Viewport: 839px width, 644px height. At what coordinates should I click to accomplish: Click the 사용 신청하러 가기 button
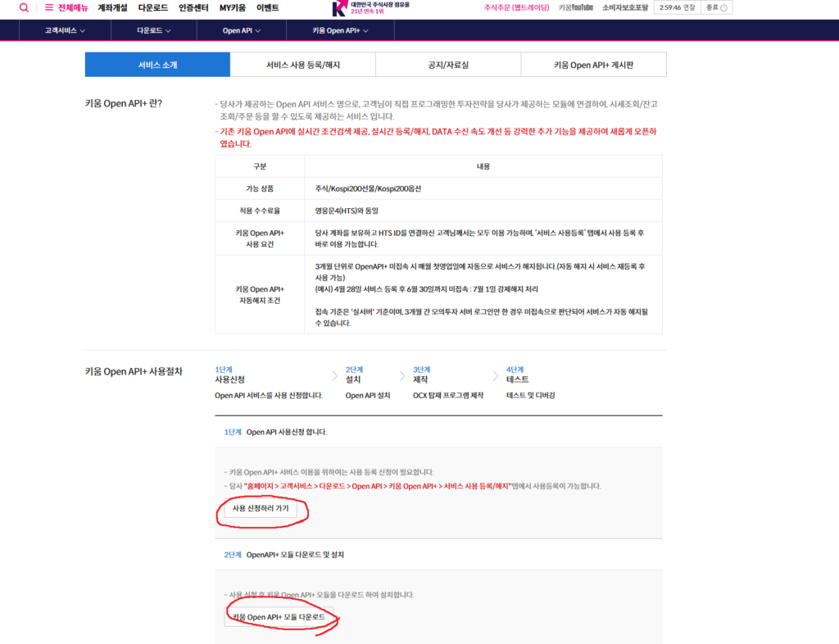tap(261, 509)
